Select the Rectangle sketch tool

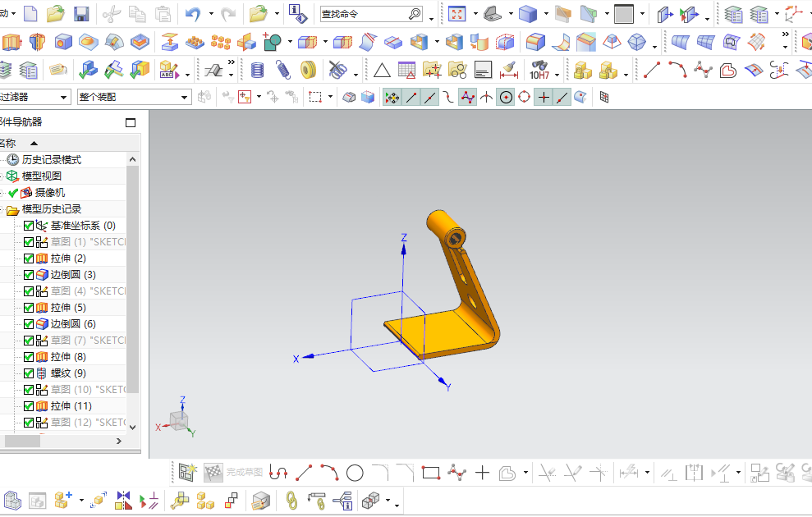click(x=431, y=473)
